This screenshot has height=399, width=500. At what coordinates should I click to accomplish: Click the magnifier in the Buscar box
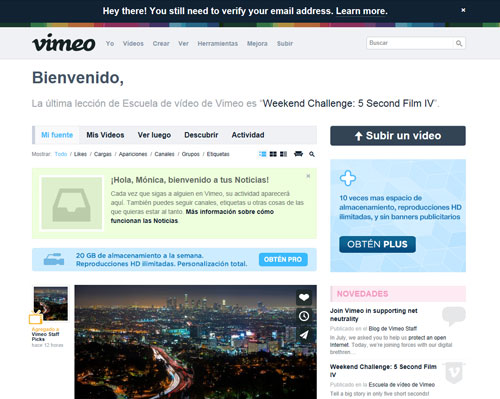[x=459, y=43]
